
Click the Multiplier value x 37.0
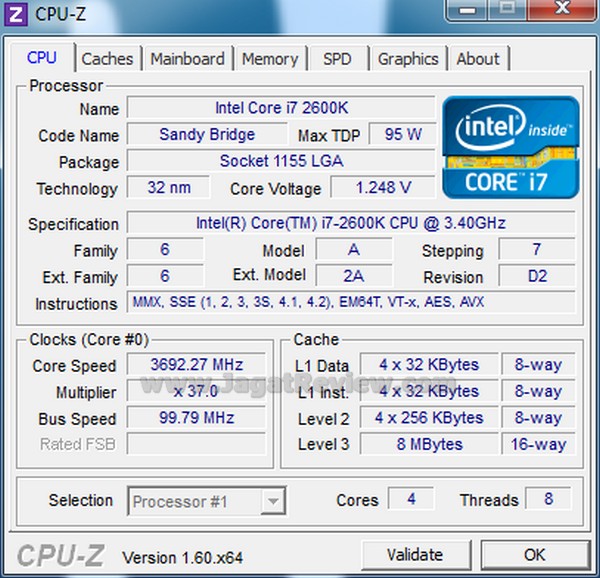(x=196, y=391)
